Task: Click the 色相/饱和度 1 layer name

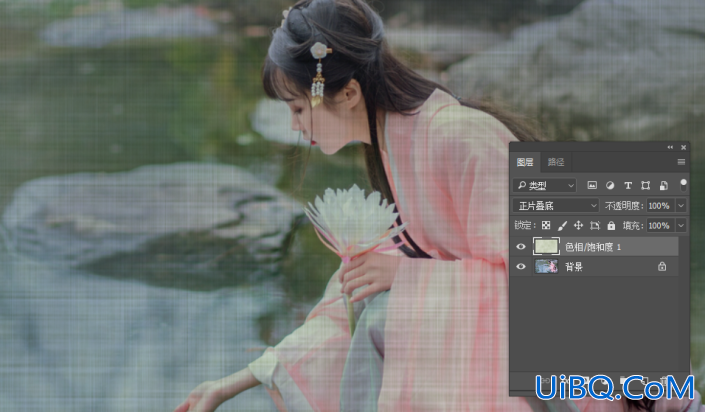Action: [593, 247]
